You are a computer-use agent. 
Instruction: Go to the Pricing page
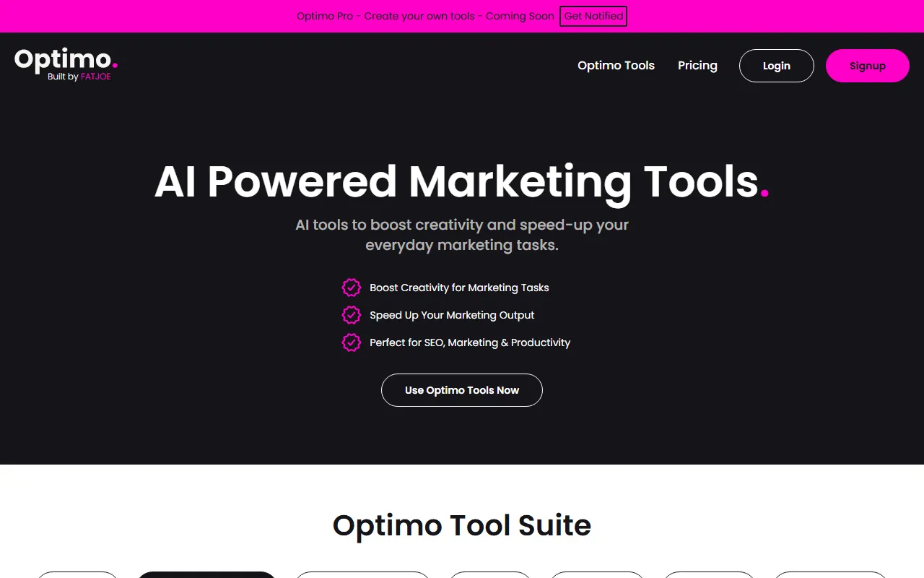pyautogui.click(x=697, y=66)
